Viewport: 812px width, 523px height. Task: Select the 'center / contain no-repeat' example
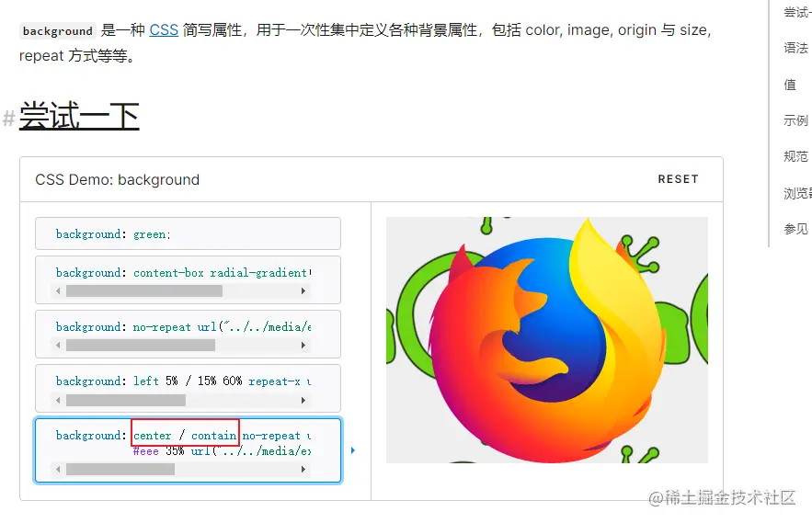[188, 450]
